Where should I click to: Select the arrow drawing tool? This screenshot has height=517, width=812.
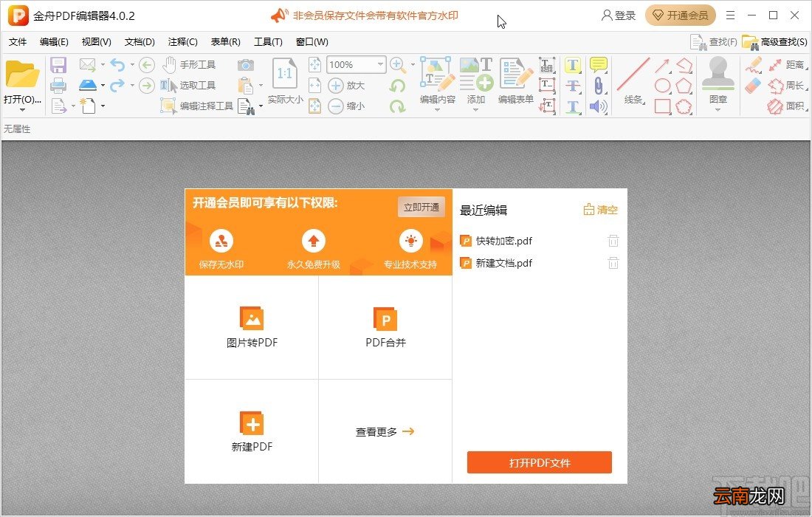click(662, 66)
